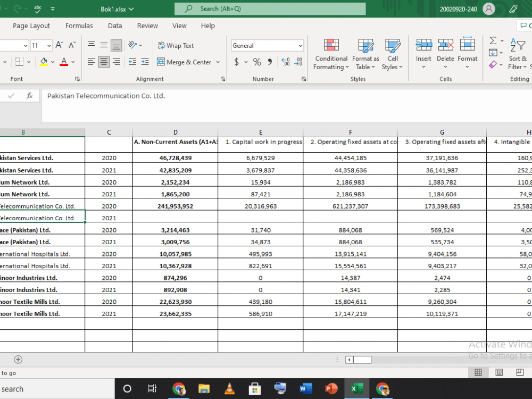The height and width of the screenshot is (399, 532).
Task: Expand the Font Color dropdown arrow
Action: coord(73,62)
